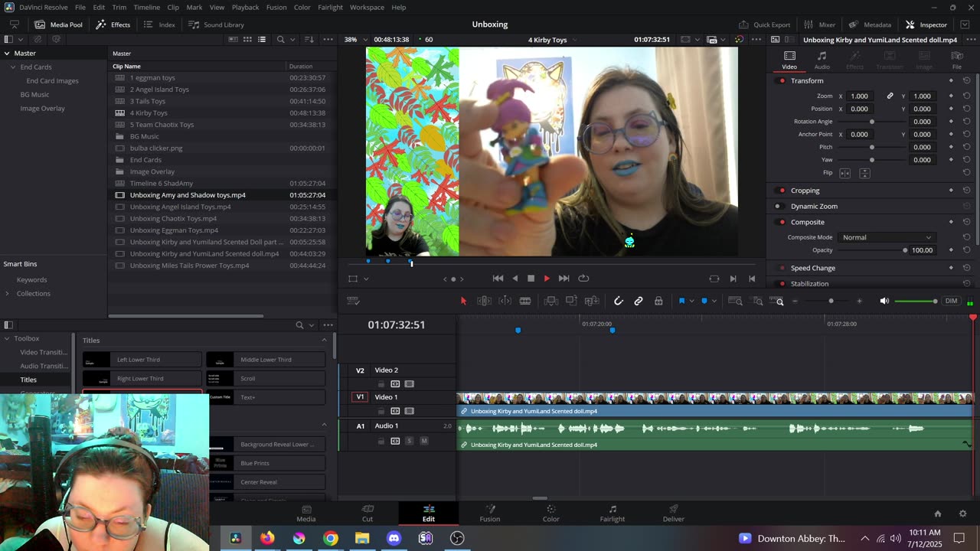Disable the Video 1 track filmstrip toggle

point(409,411)
